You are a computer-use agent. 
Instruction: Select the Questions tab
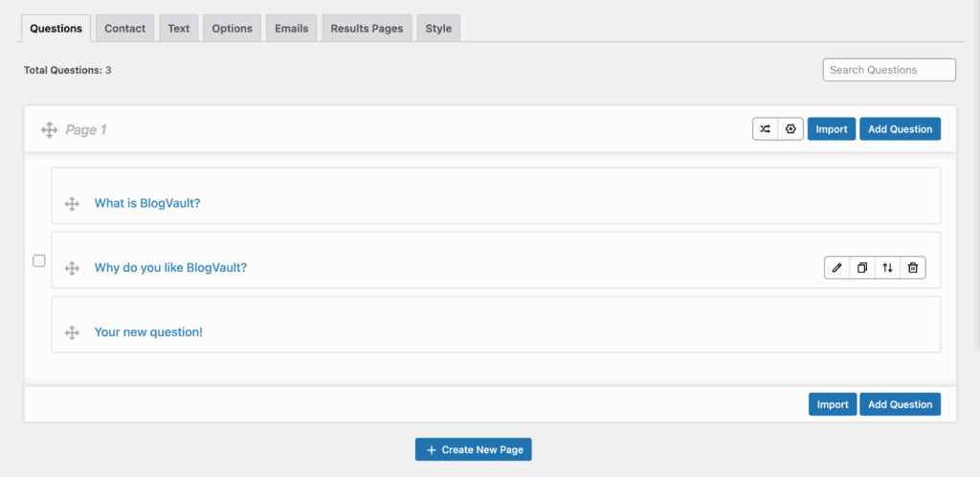pos(56,29)
